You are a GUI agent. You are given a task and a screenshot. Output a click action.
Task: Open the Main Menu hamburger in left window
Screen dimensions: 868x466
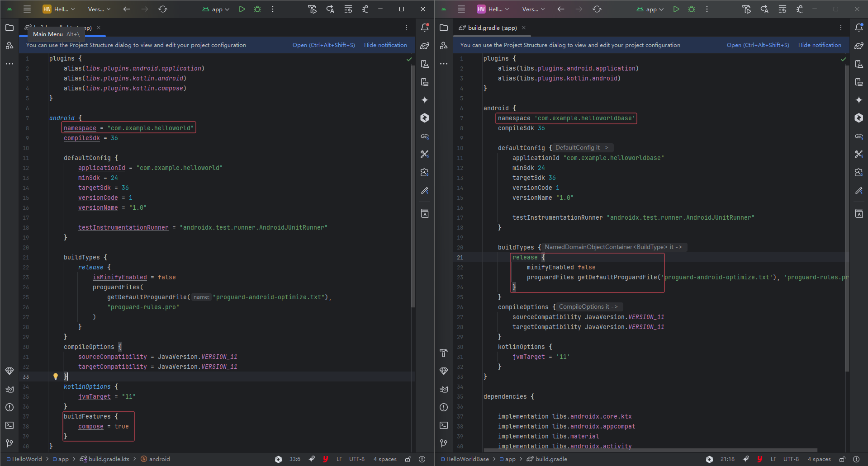tap(27, 9)
